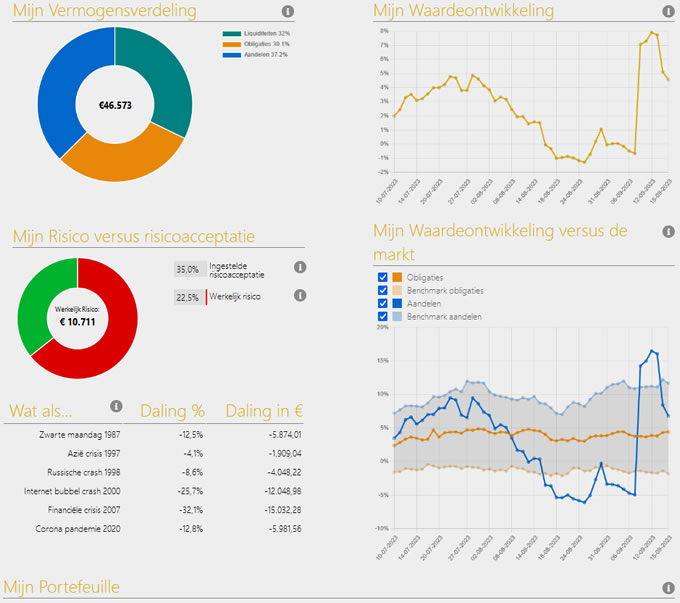This screenshot has width=680, height=603.
Task: Disable the Aandelen series checkbox
Action: tap(381, 304)
